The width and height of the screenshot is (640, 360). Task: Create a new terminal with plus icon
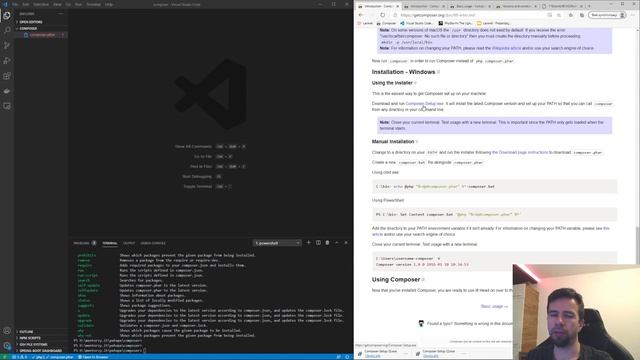(309, 243)
